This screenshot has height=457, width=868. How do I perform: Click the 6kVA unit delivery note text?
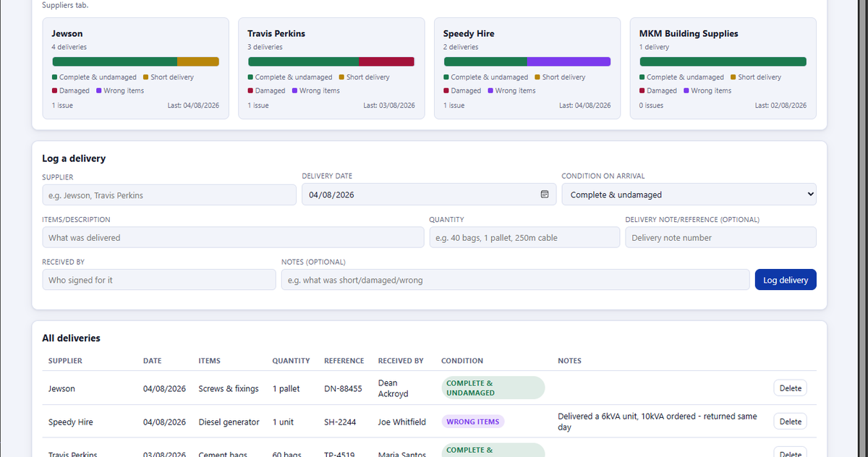[658, 422]
